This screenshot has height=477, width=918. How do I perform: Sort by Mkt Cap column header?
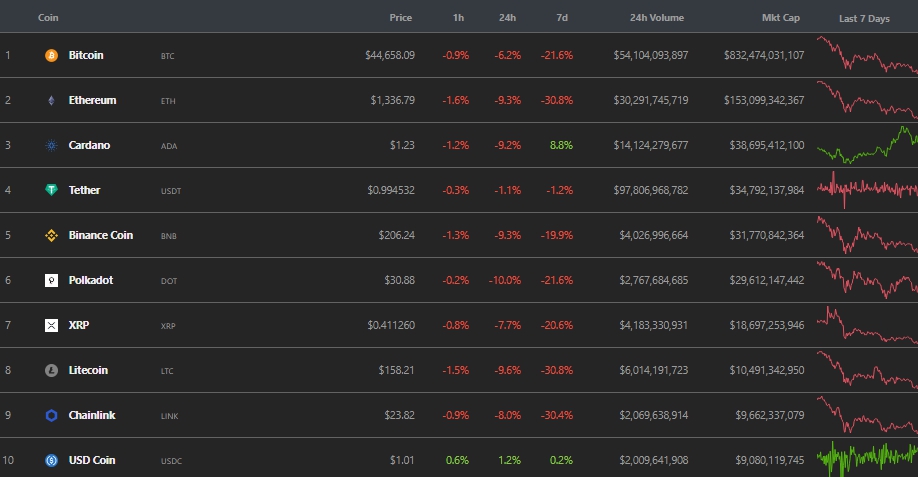tap(780, 18)
